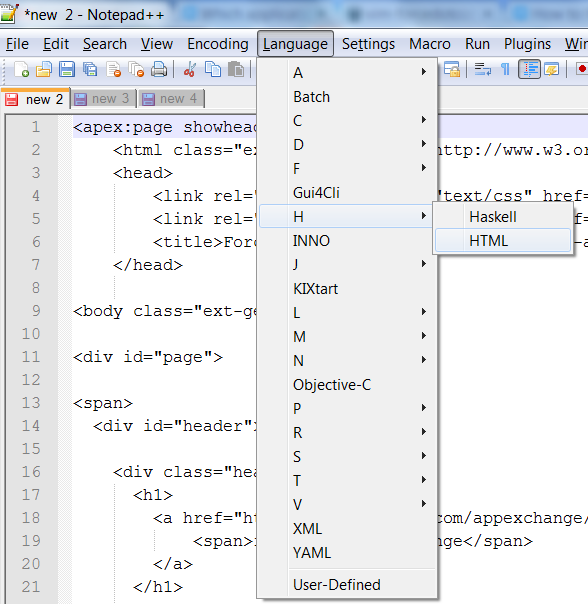Screen dimensions: 588x604
Task: Click line number 1 in margin
Action: tap(36, 127)
